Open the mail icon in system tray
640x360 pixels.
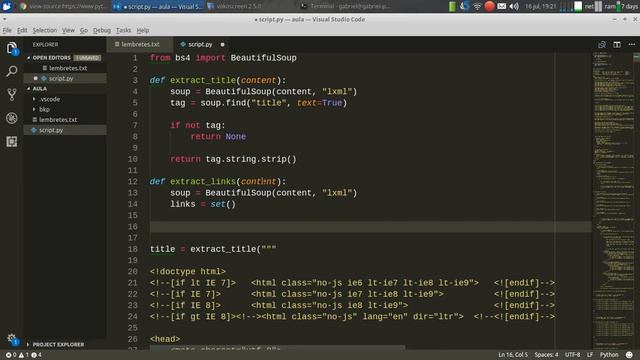(502, 6)
